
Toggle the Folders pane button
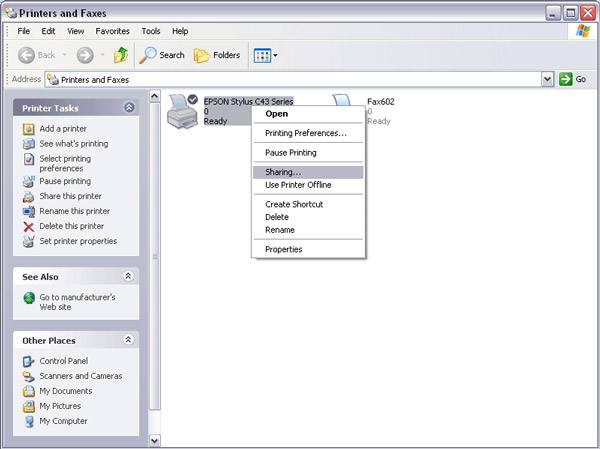coord(216,55)
